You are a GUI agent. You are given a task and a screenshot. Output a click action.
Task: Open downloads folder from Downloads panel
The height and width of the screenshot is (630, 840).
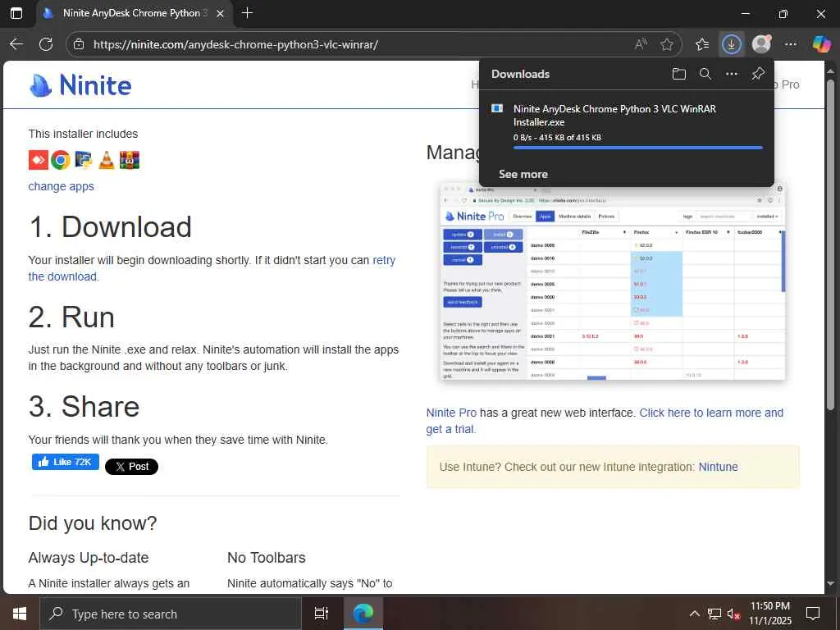coord(678,74)
